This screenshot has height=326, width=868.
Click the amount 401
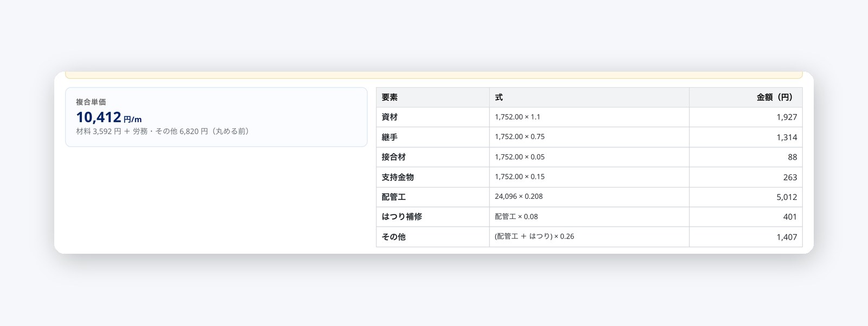(x=790, y=217)
